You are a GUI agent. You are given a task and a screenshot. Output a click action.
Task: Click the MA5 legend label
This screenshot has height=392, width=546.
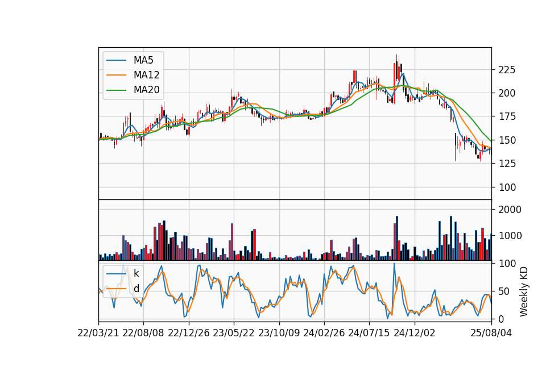pyautogui.click(x=143, y=60)
